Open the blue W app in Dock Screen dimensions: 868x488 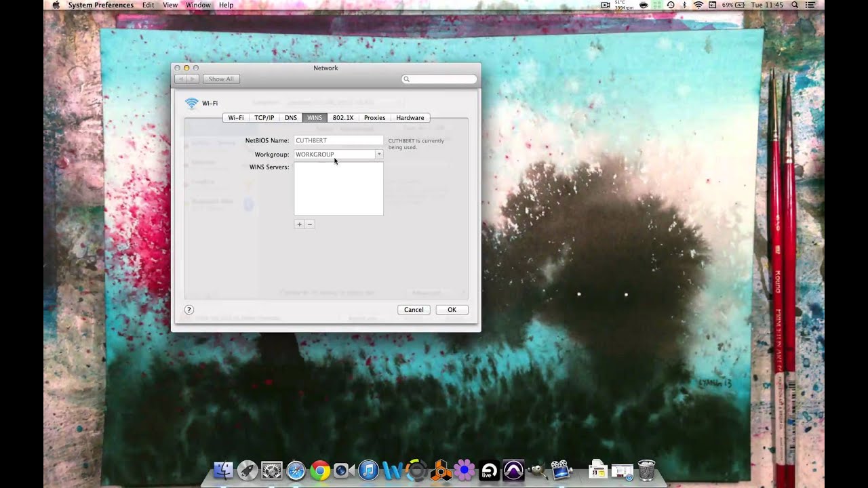[x=392, y=470]
